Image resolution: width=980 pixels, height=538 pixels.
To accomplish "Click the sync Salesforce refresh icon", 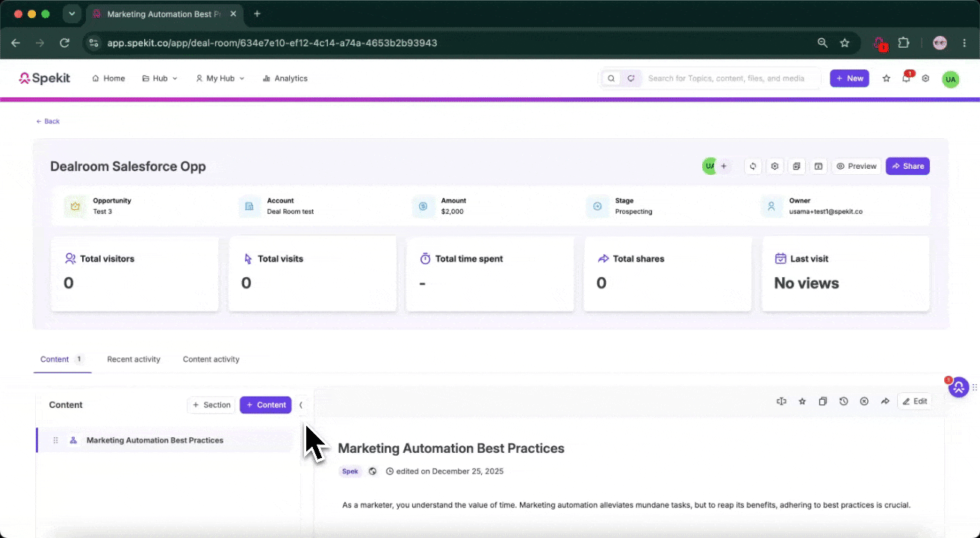I will (754, 167).
